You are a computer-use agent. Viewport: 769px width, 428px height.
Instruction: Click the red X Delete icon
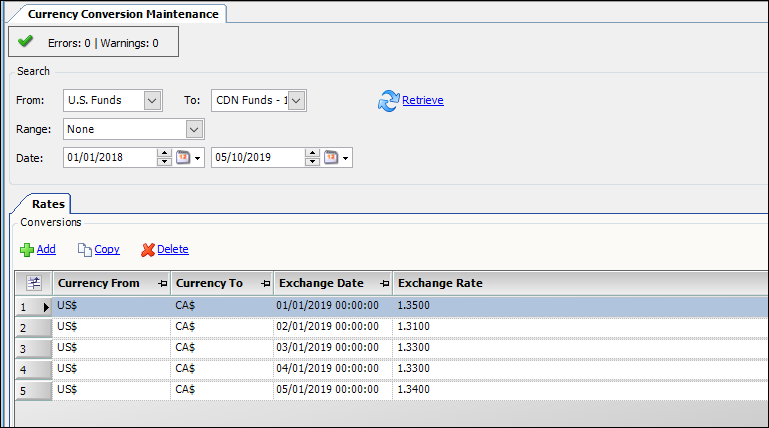[x=148, y=250]
